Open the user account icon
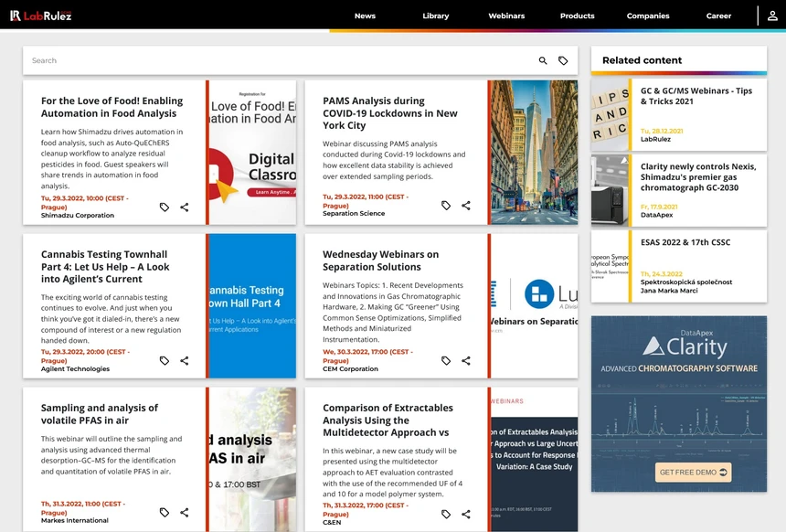786x532 pixels. [772, 16]
